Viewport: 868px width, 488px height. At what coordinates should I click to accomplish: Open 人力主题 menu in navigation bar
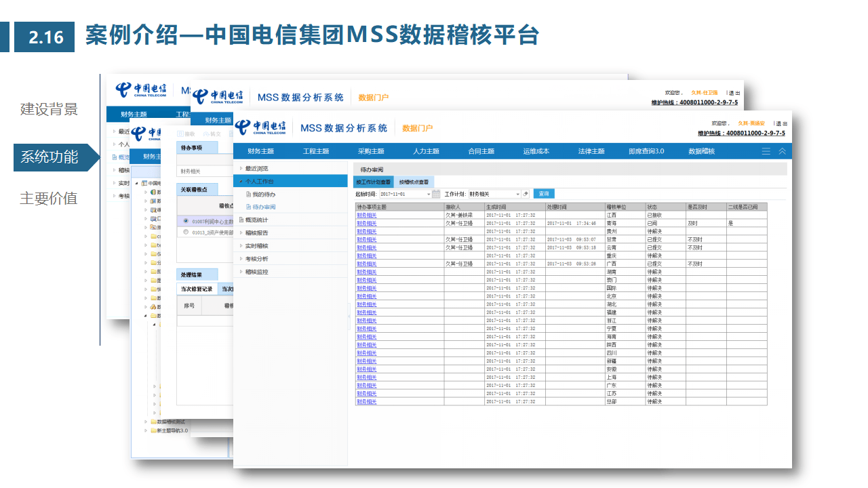[426, 151]
